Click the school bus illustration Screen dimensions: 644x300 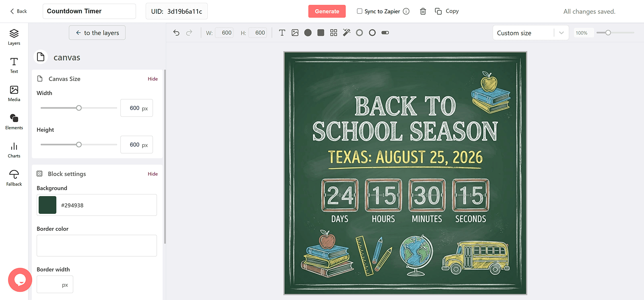pos(475,257)
